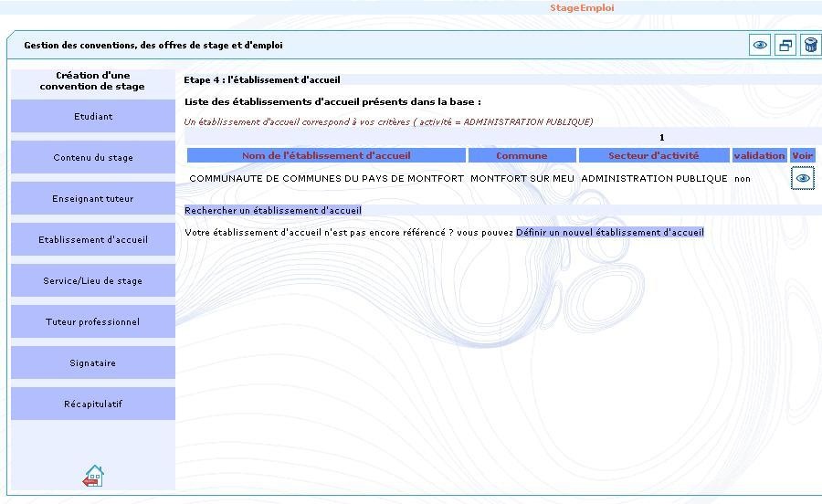Open the Etablissement d'accueil step
The width and height of the screenshot is (822, 504).
93,240
